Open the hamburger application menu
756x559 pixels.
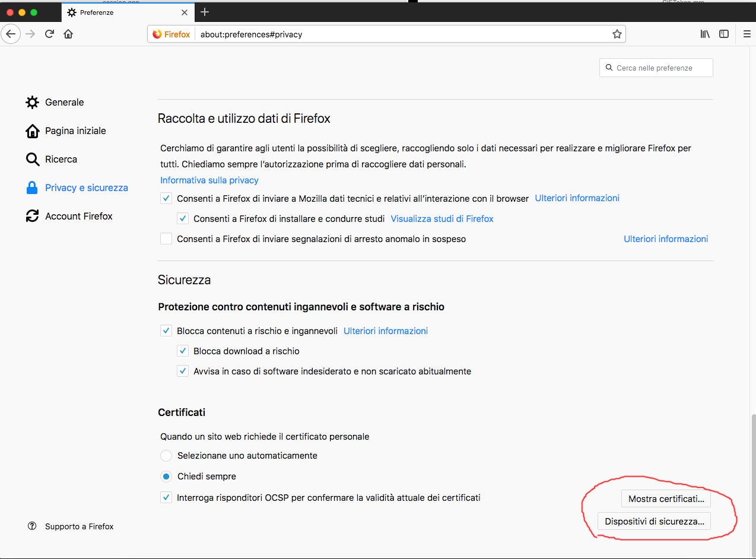pyautogui.click(x=747, y=34)
